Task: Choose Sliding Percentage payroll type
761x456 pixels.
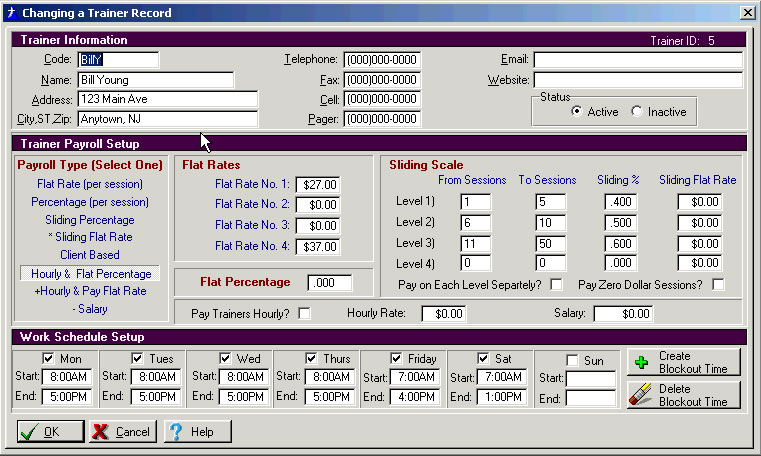Action: (90, 220)
